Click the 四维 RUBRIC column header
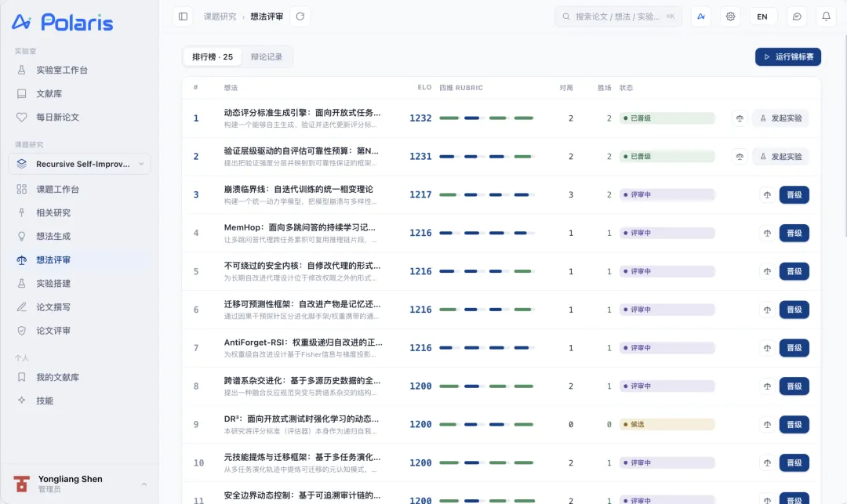The height and width of the screenshot is (504, 847). tap(461, 88)
